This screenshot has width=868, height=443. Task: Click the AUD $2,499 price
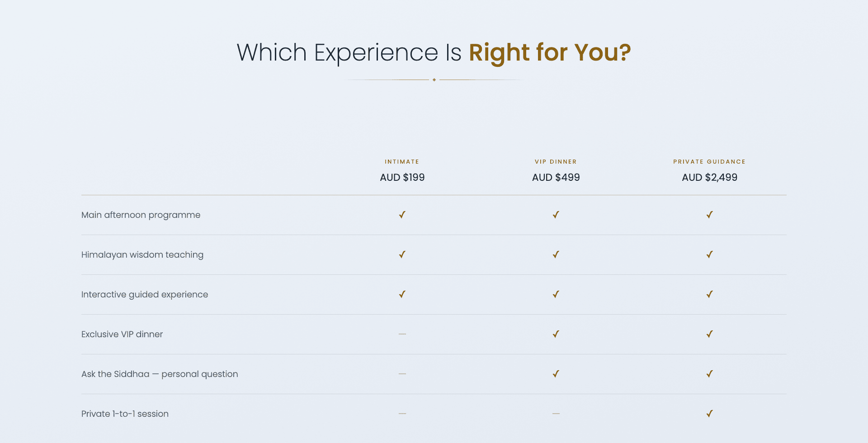(710, 177)
